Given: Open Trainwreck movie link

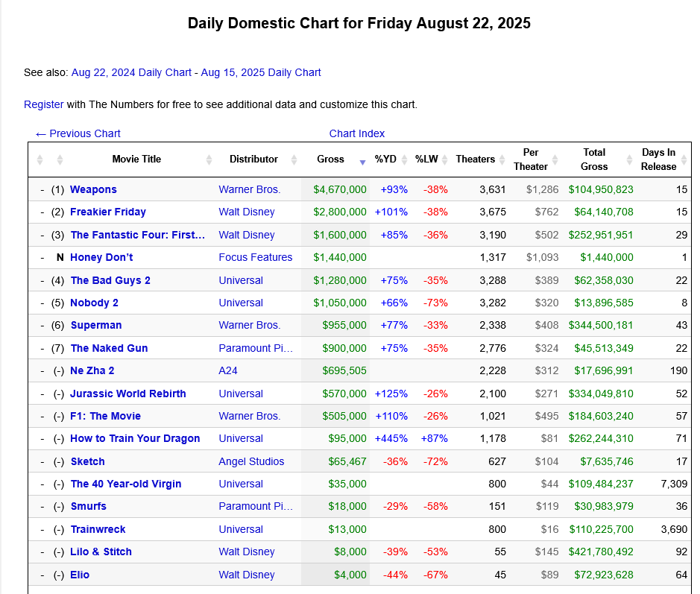Looking at the screenshot, I should tap(98, 529).
